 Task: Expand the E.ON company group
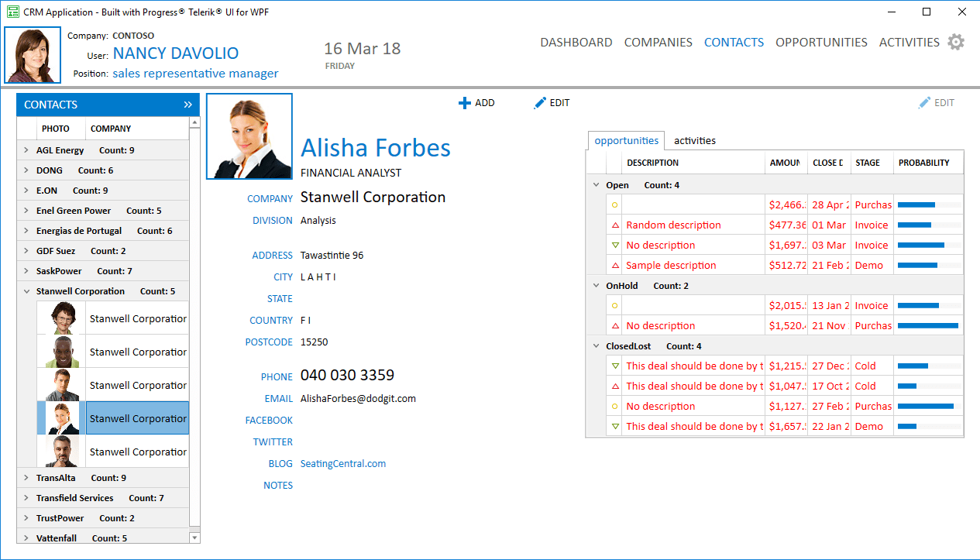(x=26, y=191)
